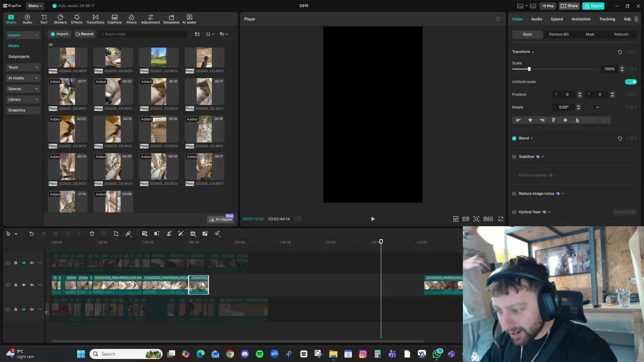Open the Stickers library
The width and height of the screenshot is (644, 362).
pyautogui.click(x=60, y=19)
